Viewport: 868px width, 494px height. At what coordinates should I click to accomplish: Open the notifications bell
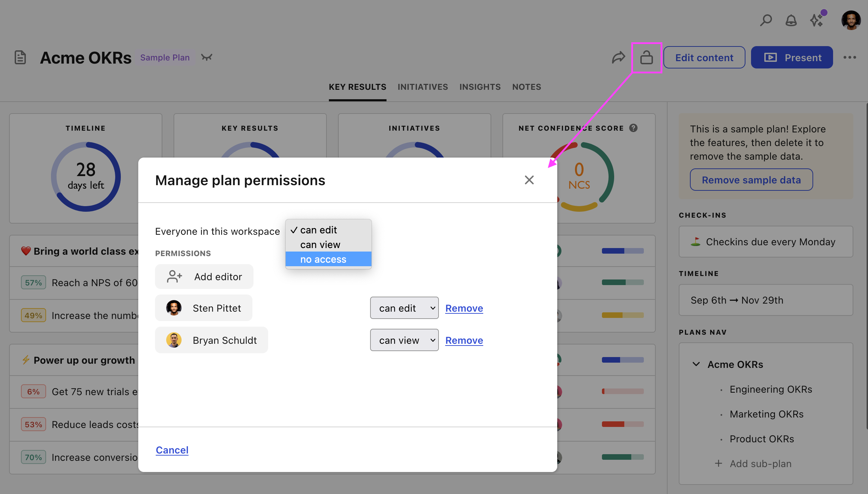pyautogui.click(x=791, y=20)
